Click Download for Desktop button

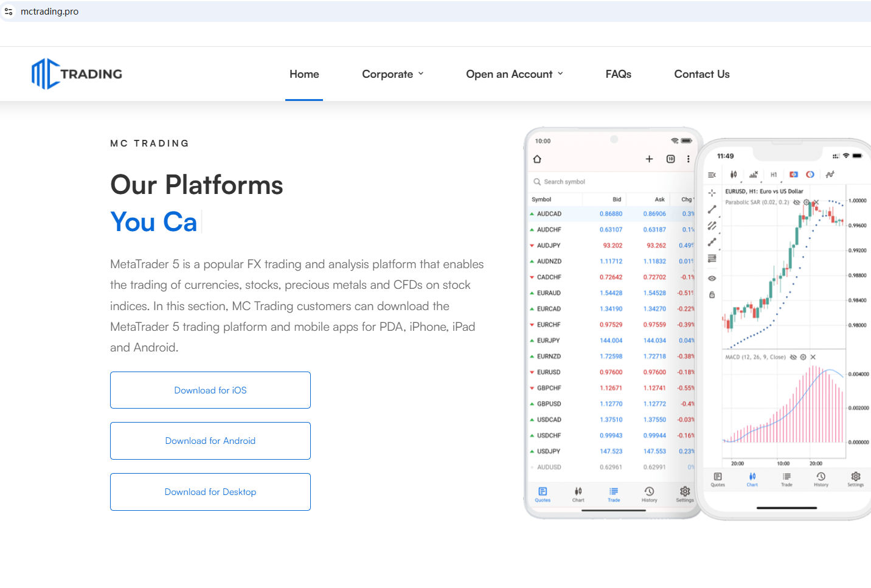click(210, 492)
